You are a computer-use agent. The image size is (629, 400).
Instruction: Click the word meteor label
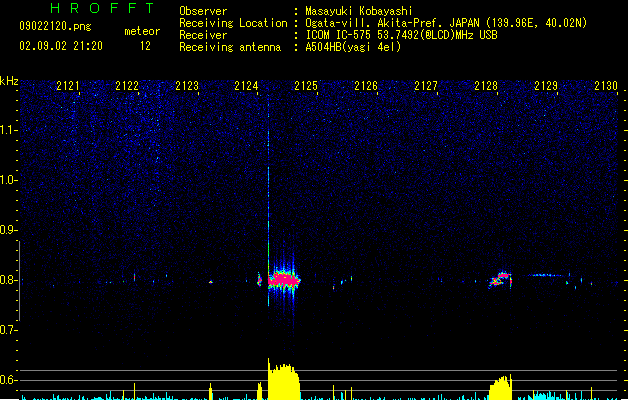[x=142, y=31]
